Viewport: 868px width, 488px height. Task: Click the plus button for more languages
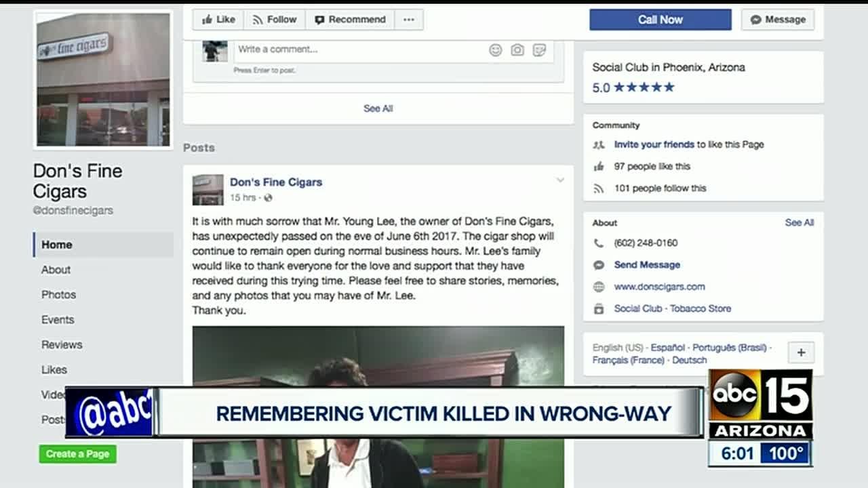(x=801, y=352)
